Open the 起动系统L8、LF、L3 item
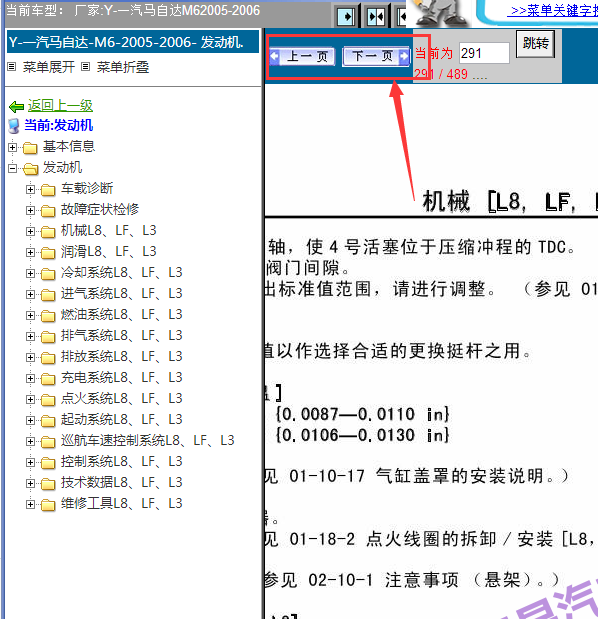Image resolution: width=598 pixels, height=619 pixels. (x=122, y=419)
